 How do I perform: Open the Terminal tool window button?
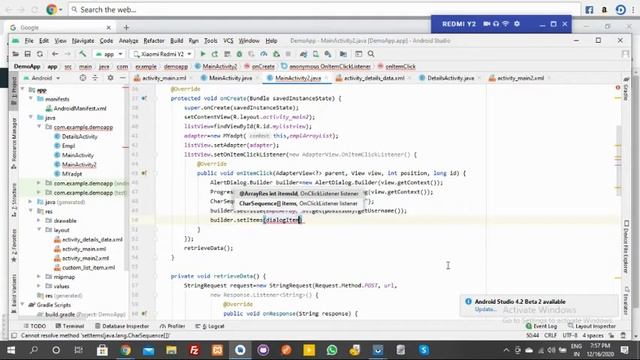click(69, 326)
